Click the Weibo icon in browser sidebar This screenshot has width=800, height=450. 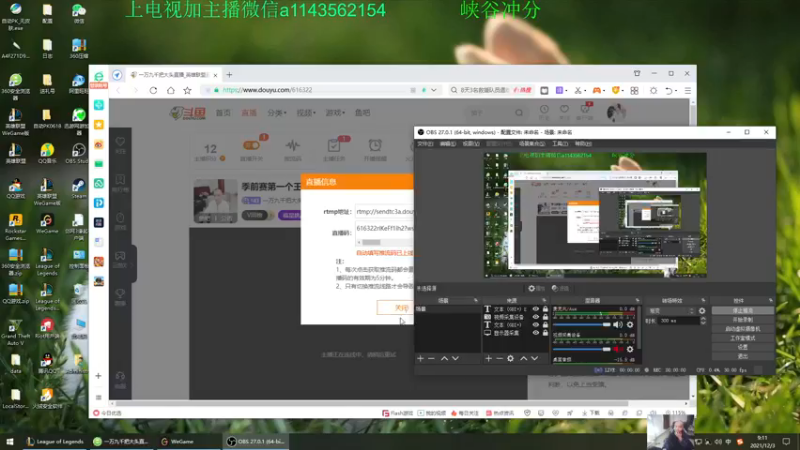click(99, 144)
